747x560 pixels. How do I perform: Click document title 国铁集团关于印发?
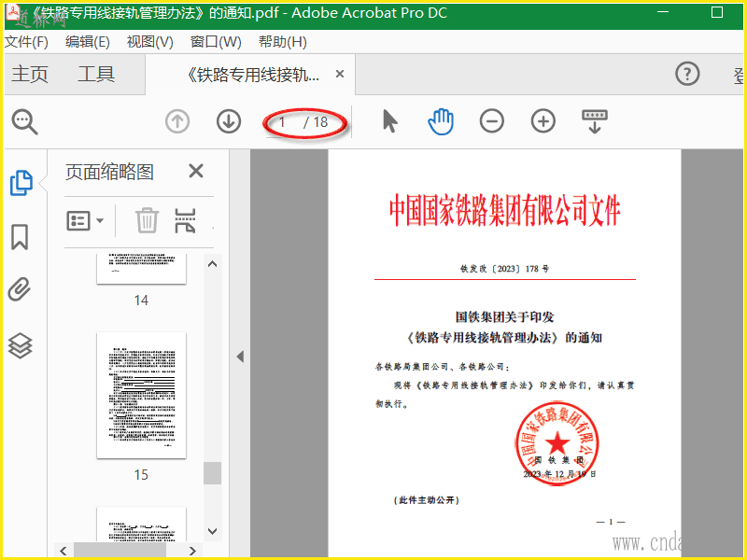tap(504, 317)
